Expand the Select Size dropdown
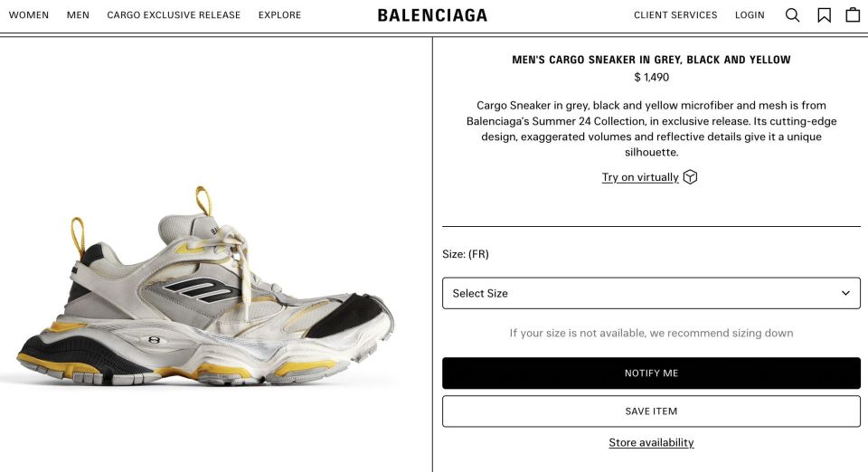 (x=651, y=293)
